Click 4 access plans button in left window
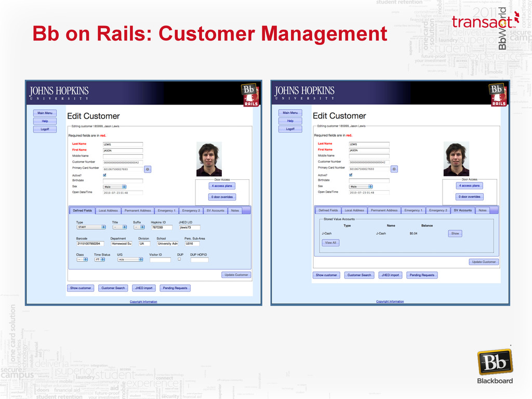The width and height of the screenshot is (532, 399). [222, 186]
